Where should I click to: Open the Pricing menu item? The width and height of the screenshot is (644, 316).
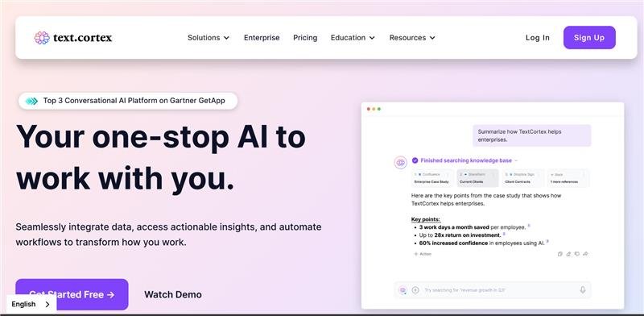[305, 37]
